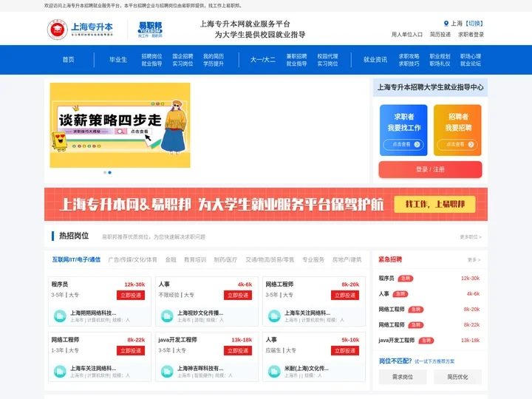
Task: Open job title java开发工程师 in job card
Action: point(177,340)
